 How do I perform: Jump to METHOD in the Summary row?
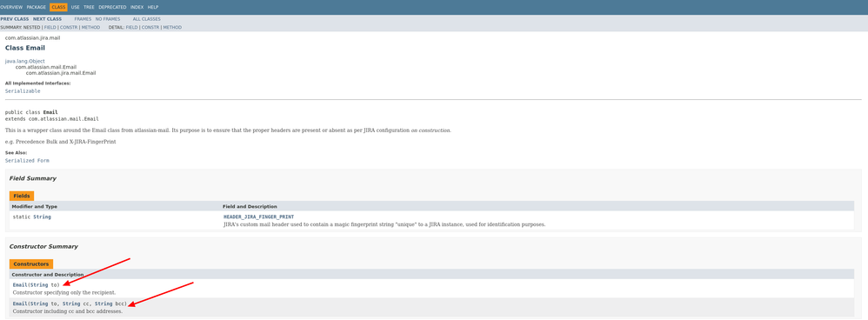pyautogui.click(x=90, y=27)
